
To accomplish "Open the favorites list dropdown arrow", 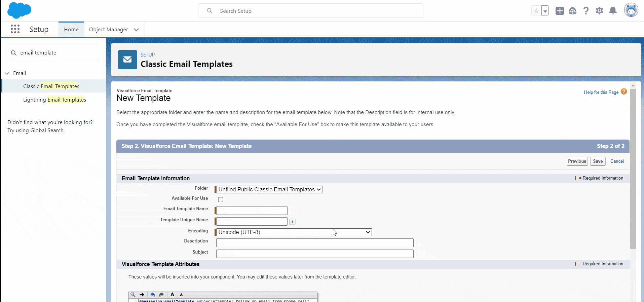I will (x=545, y=11).
